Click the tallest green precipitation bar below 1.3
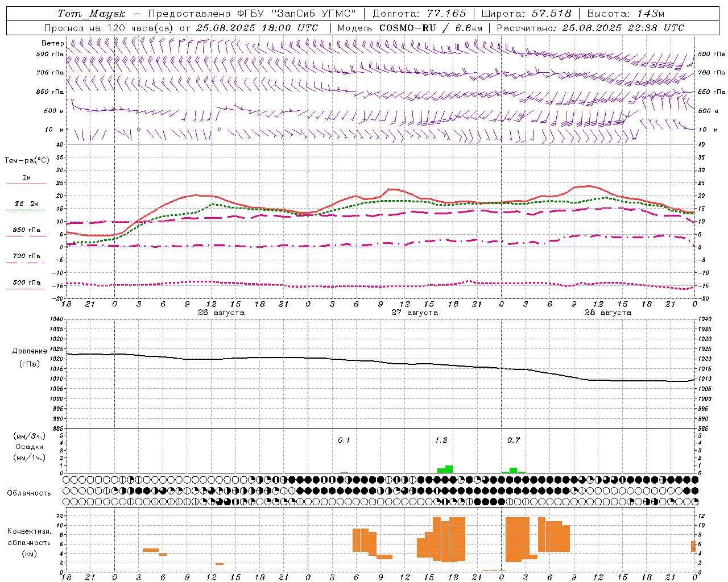 coord(449,469)
